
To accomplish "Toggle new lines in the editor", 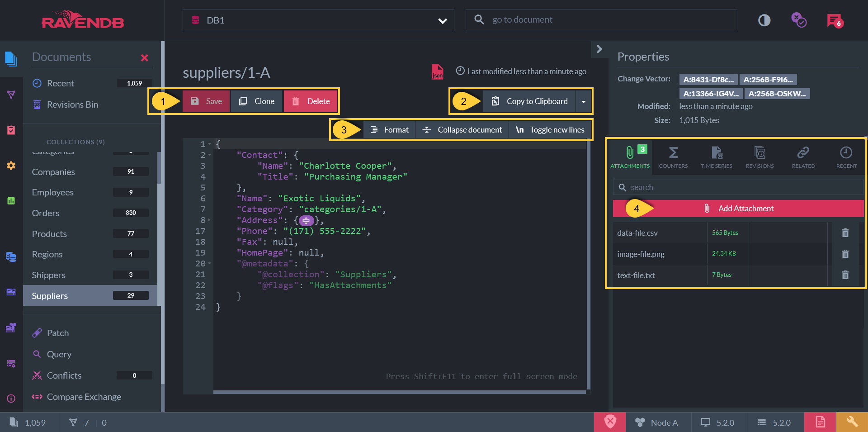I will pos(550,130).
